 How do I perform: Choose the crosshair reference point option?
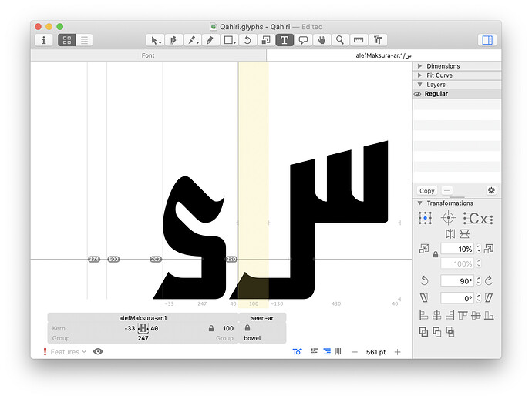click(x=448, y=218)
